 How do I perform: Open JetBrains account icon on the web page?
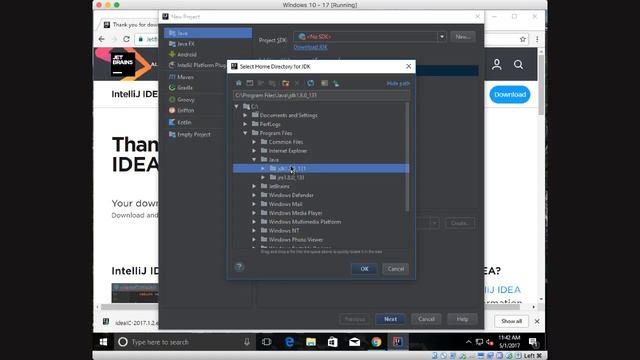point(497,64)
